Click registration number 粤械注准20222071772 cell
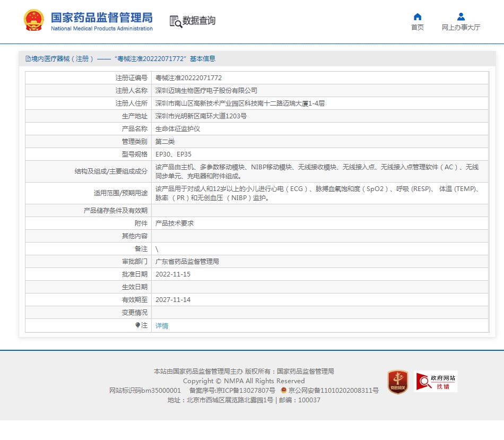The width and height of the screenshot is (504, 440). [188, 78]
